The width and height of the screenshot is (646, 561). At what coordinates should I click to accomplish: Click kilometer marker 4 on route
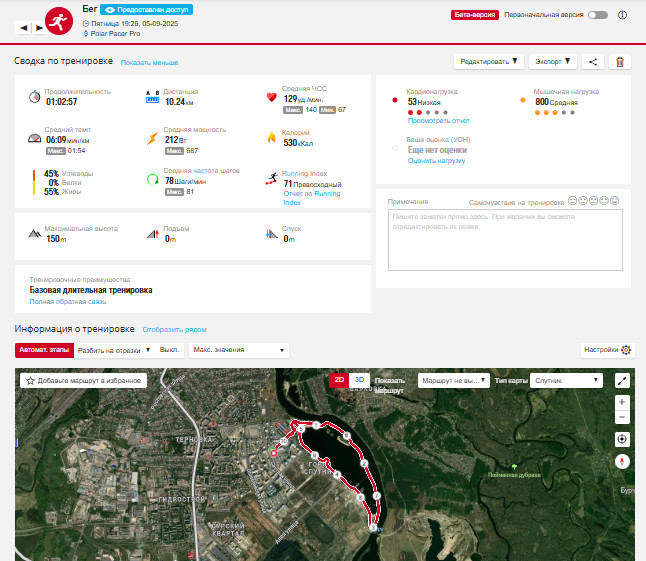click(x=337, y=474)
